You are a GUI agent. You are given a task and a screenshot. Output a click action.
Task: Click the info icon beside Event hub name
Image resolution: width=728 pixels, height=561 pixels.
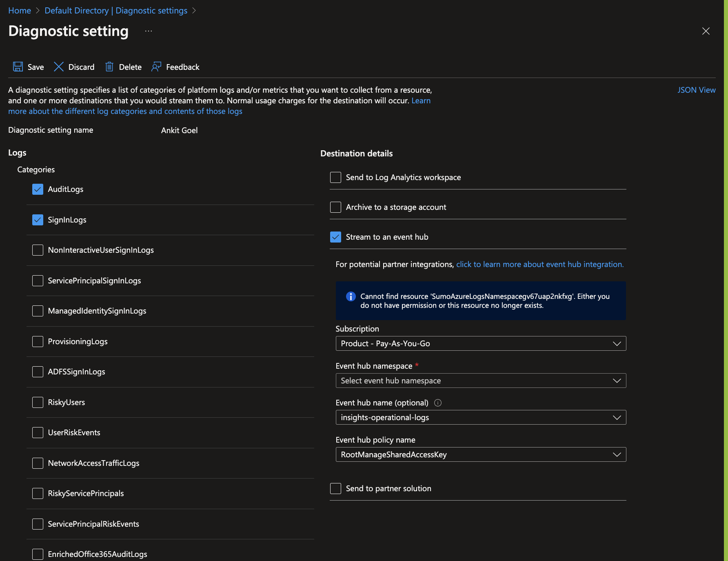(437, 403)
